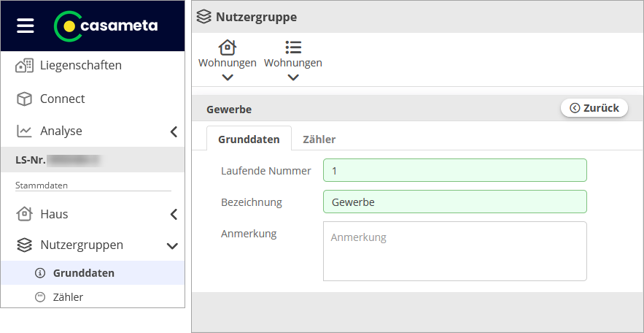Click the Analyse chart icon
The width and height of the screenshot is (644, 333).
(x=25, y=131)
